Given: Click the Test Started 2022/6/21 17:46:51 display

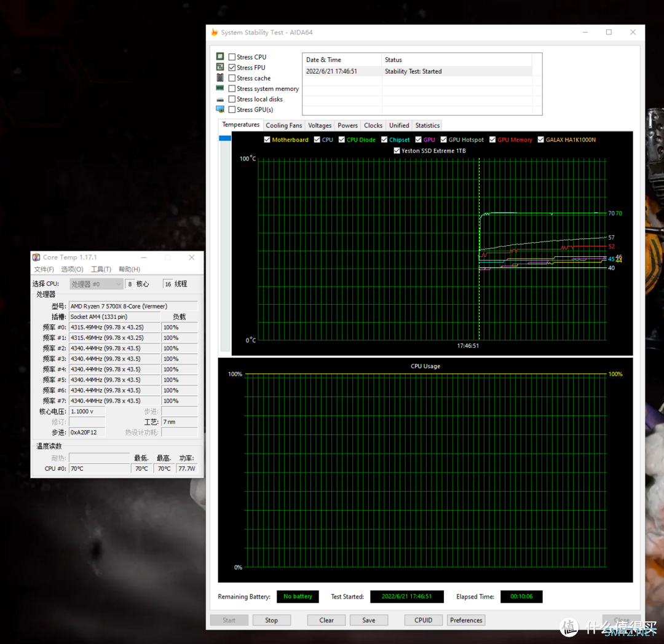Looking at the screenshot, I should click(406, 596).
